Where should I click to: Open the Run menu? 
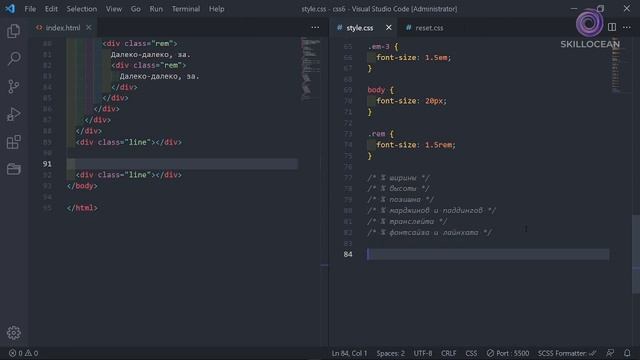[156, 9]
